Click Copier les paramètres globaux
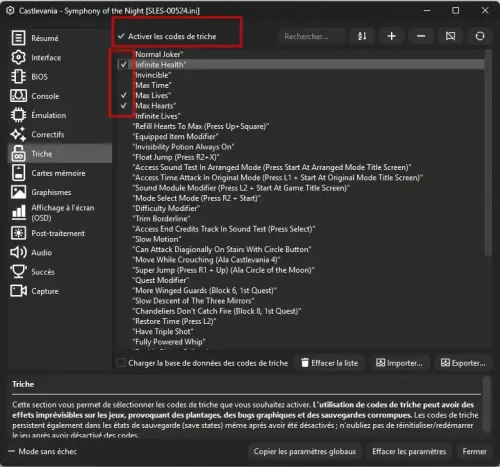Image resolution: width=500 pixels, height=467 pixels. click(305, 451)
